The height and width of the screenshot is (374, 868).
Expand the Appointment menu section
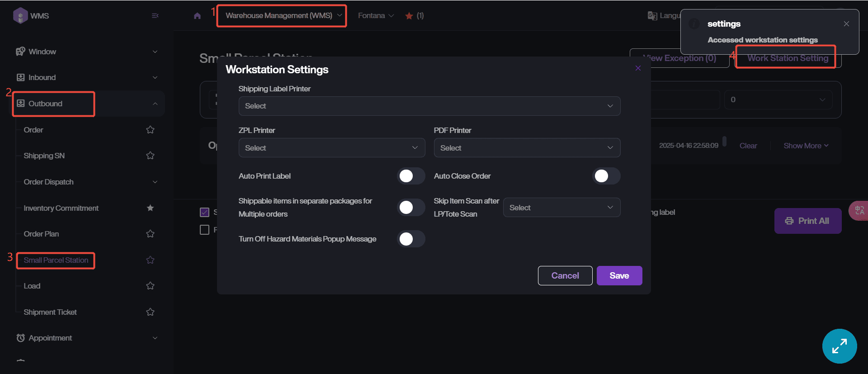coord(155,338)
